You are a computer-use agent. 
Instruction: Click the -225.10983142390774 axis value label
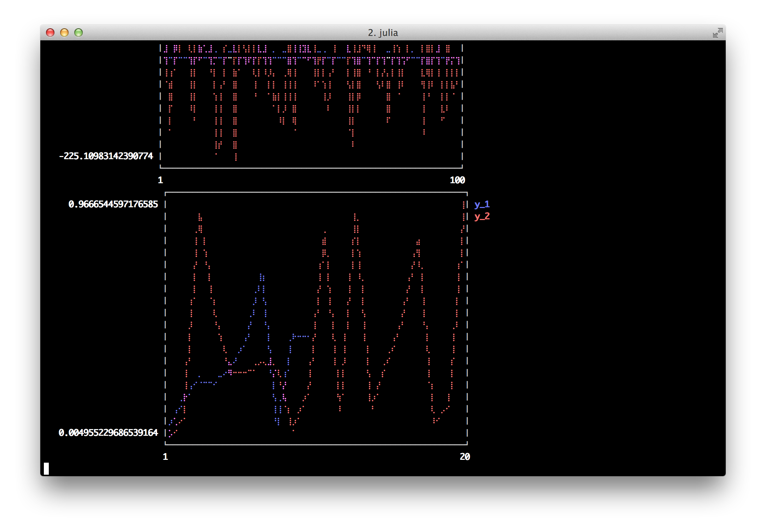[x=106, y=156]
